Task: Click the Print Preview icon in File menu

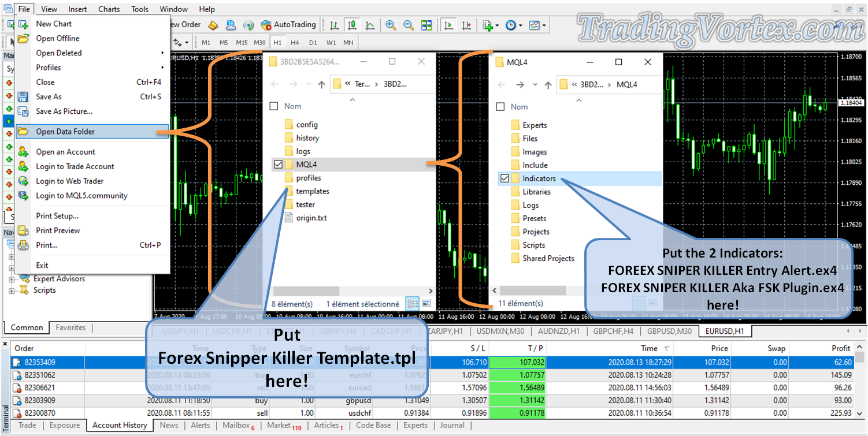Action: (x=23, y=230)
